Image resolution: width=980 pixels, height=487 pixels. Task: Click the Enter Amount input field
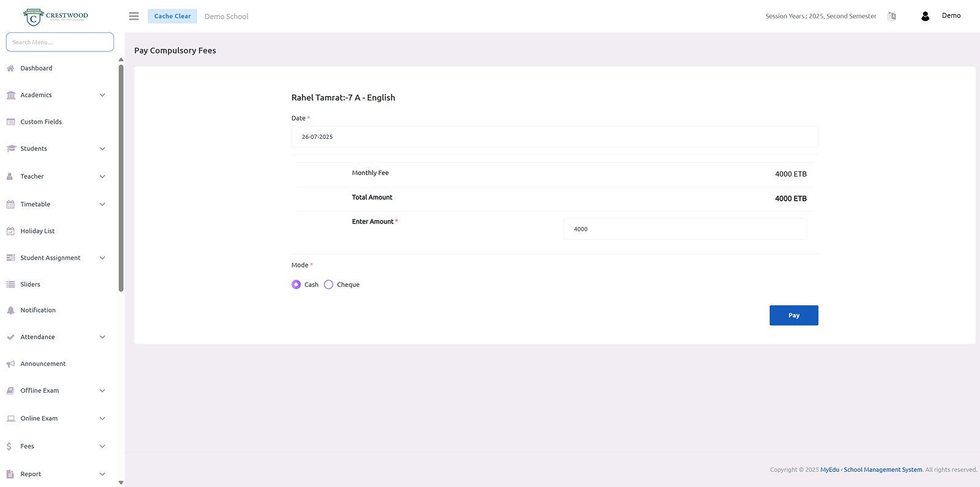pyautogui.click(x=684, y=229)
